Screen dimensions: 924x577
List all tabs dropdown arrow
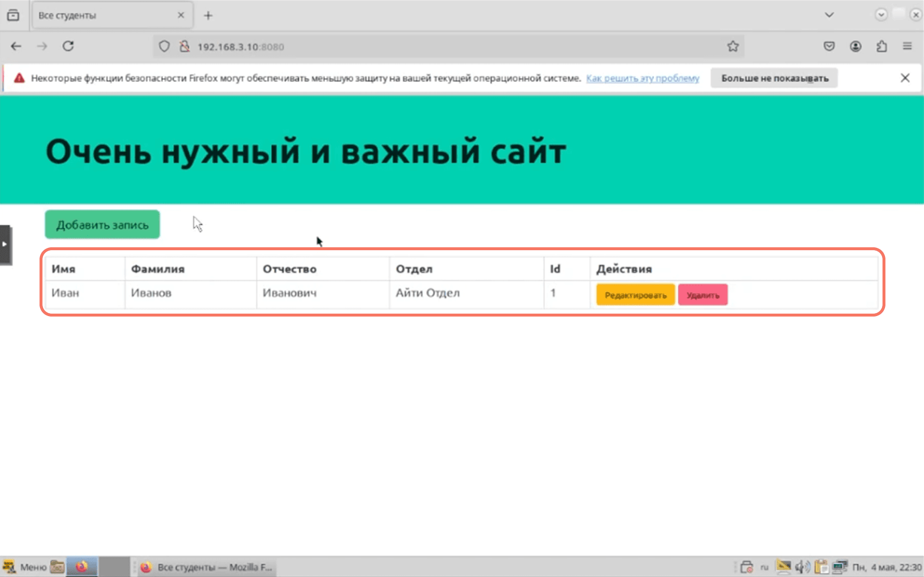[x=829, y=15]
